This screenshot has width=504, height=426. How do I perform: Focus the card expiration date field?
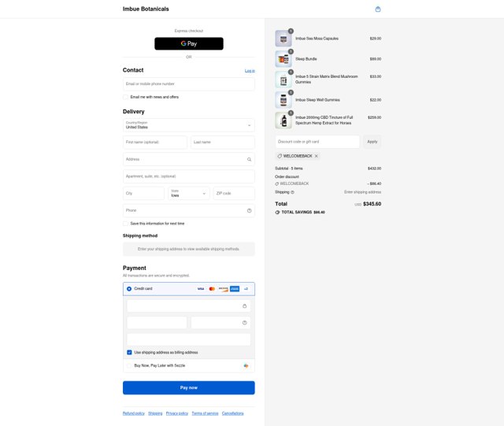(x=157, y=323)
